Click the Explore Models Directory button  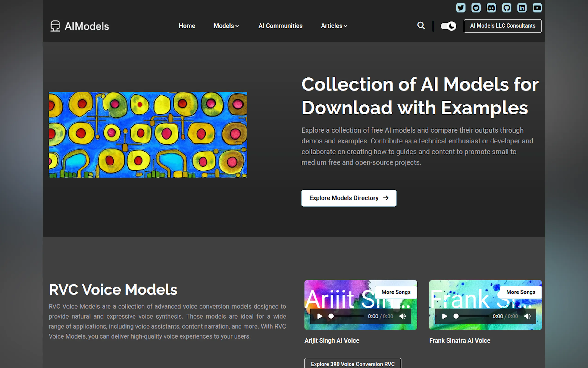point(349,198)
